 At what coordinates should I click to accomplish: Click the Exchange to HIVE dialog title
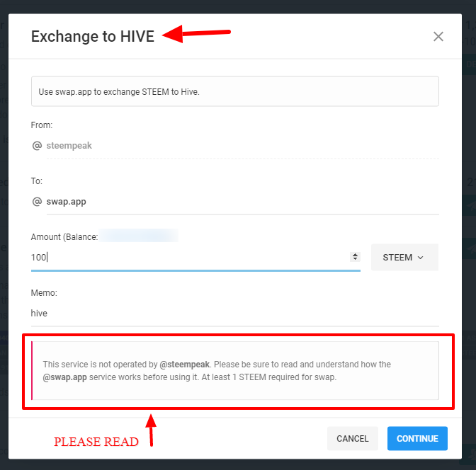[x=92, y=37]
